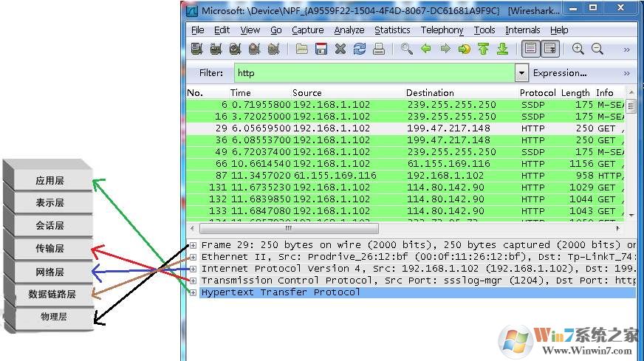Click into the http filter field
Screen dimensions: 644x361
(374, 73)
